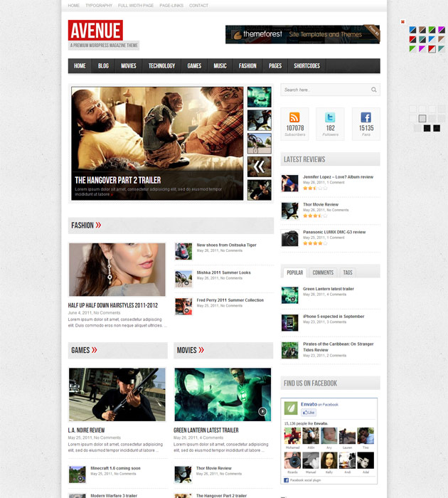Pick the blue and light color scheme swatch
The height and width of the screenshot is (498, 448).
[x=432, y=39]
